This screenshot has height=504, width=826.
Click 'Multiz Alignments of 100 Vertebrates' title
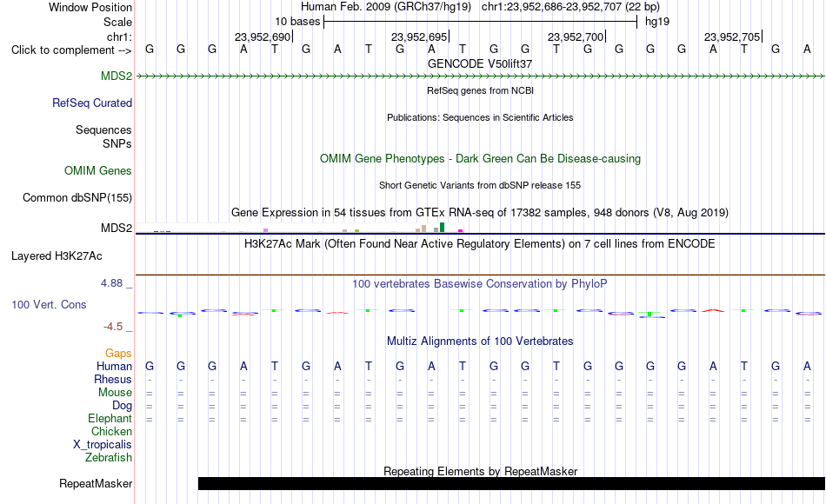480,342
